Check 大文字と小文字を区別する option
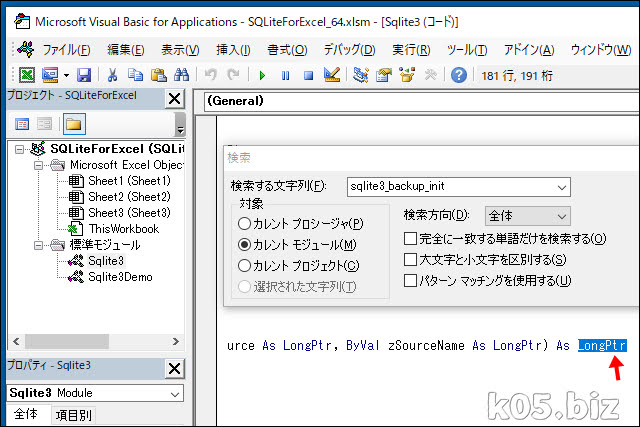Image resolution: width=640 pixels, height=427 pixels. tap(410, 260)
